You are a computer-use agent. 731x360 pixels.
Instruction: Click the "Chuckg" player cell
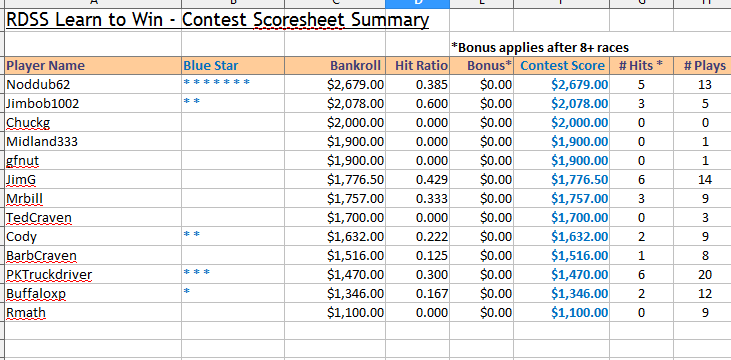coord(93,123)
